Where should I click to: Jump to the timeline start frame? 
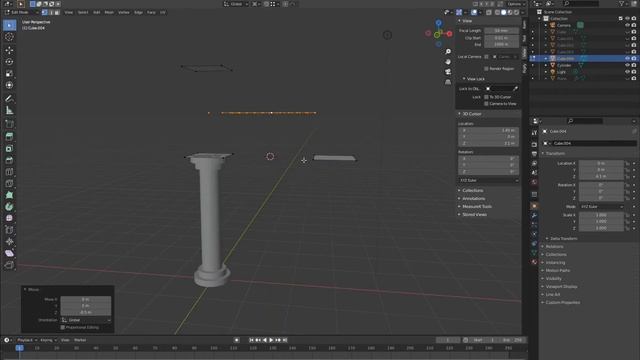tap(251, 340)
